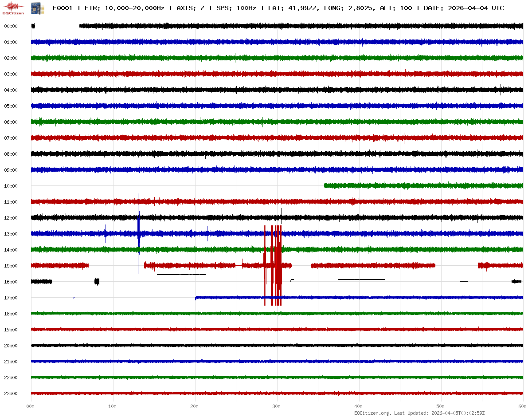Click the EQCitizen logo in the header

tap(13, 8)
